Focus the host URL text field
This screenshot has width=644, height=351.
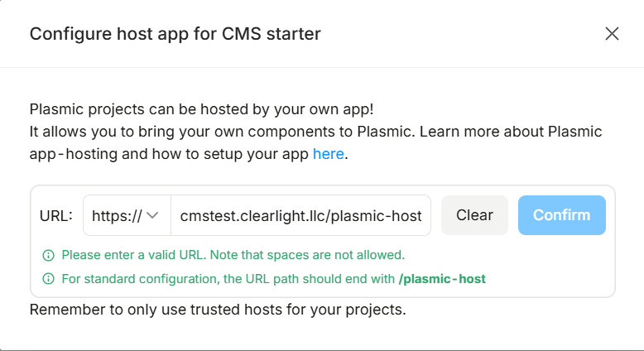[x=301, y=215]
